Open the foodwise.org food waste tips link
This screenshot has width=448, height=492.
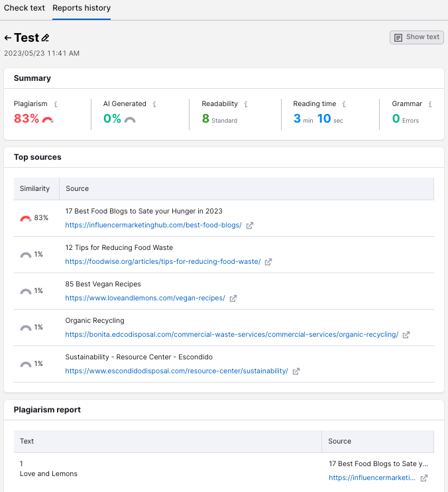tap(162, 261)
